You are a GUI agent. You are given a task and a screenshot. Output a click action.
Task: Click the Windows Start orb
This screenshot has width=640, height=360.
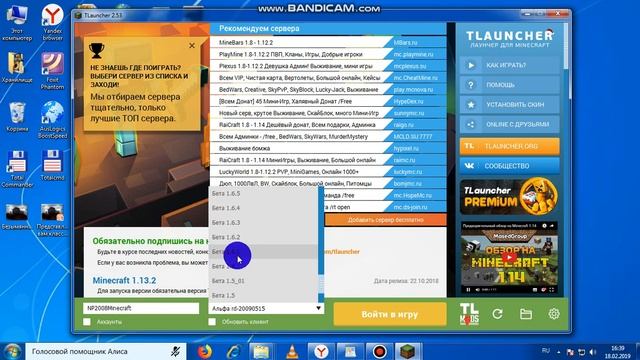pyautogui.click(x=12, y=351)
